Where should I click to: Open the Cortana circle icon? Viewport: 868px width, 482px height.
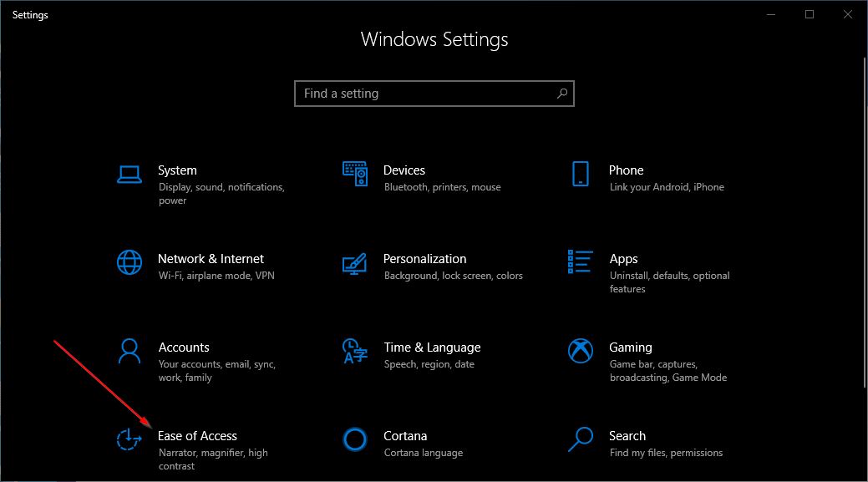click(355, 439)
